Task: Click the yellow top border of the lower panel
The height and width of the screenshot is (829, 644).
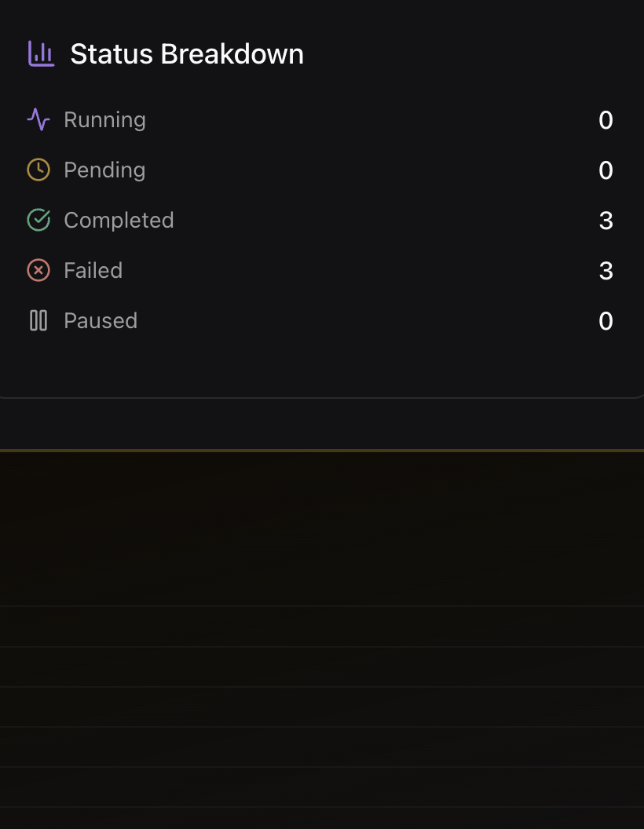Action: click(x=322, y=451)
